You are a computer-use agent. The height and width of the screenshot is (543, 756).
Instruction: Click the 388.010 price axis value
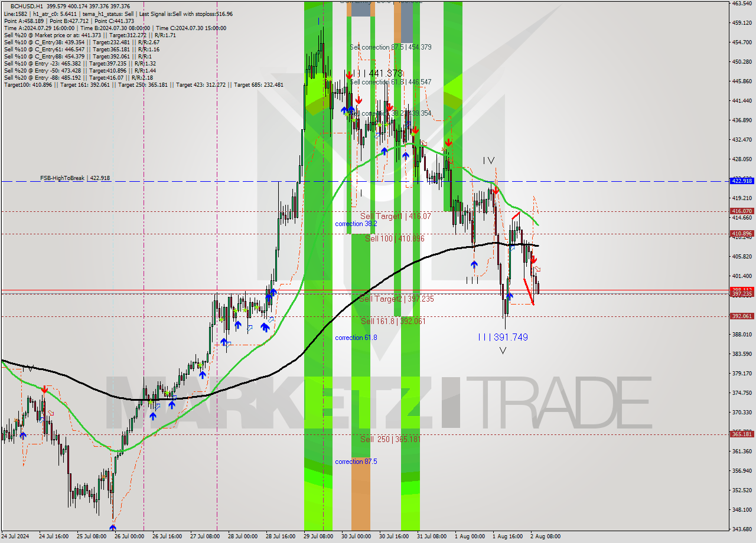[x=741, y=335]
